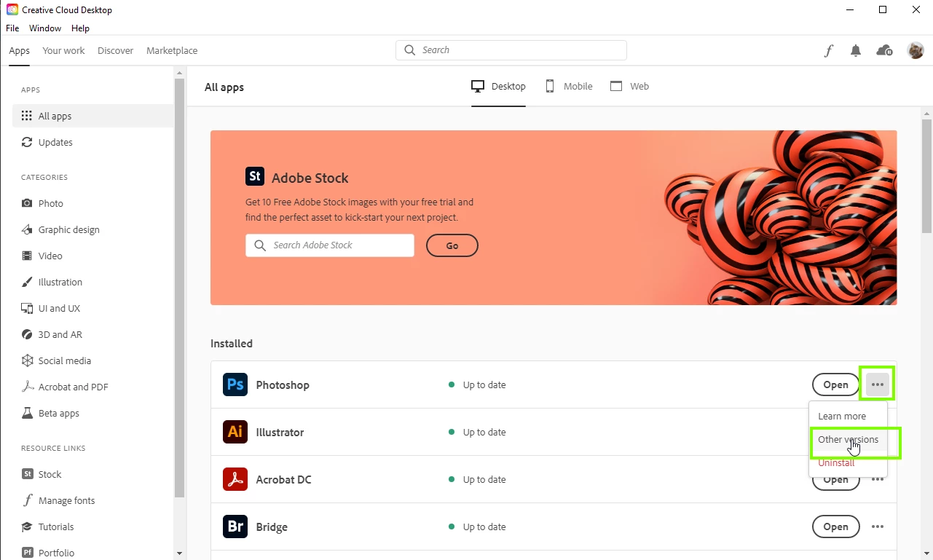Switch to the Web tab
Viewport: 933px width, 560px height.
629,87
